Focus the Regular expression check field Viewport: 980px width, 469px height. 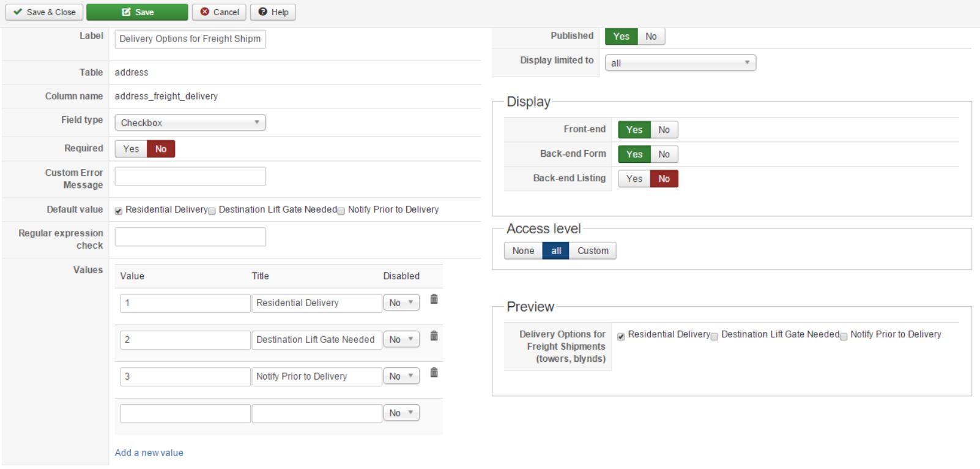click(x=190, y=237)
